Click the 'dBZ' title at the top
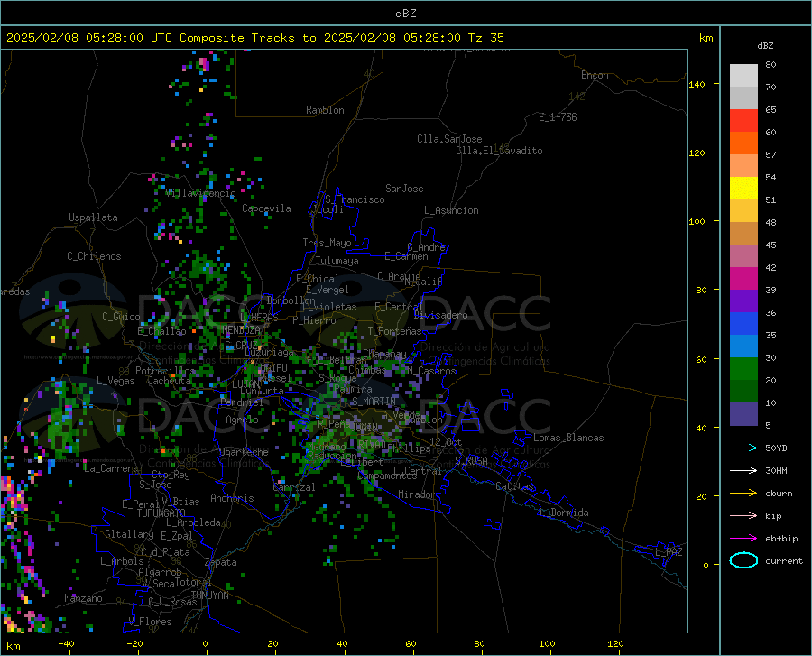 tap(405, 14)
